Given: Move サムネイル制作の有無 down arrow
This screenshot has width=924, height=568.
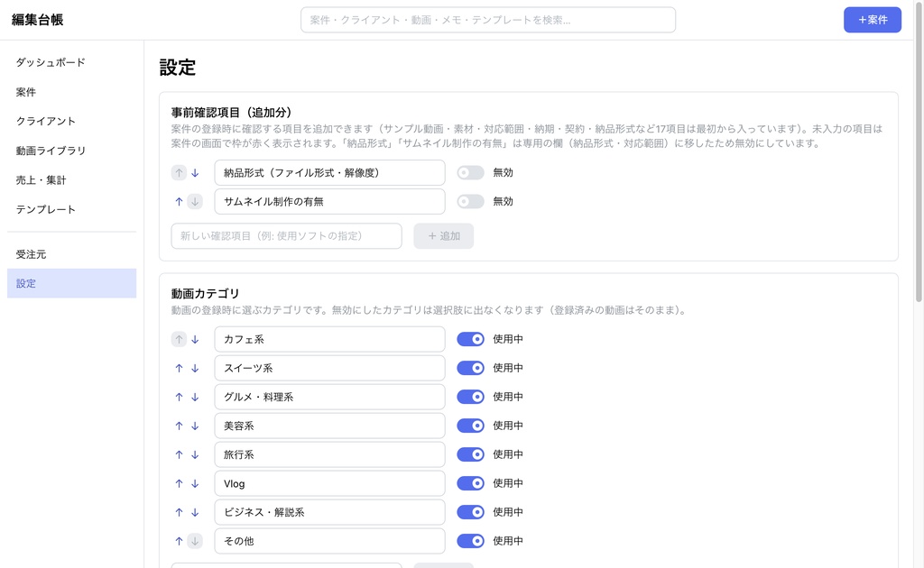Looking at the screenshot, I should click(195, 201).
